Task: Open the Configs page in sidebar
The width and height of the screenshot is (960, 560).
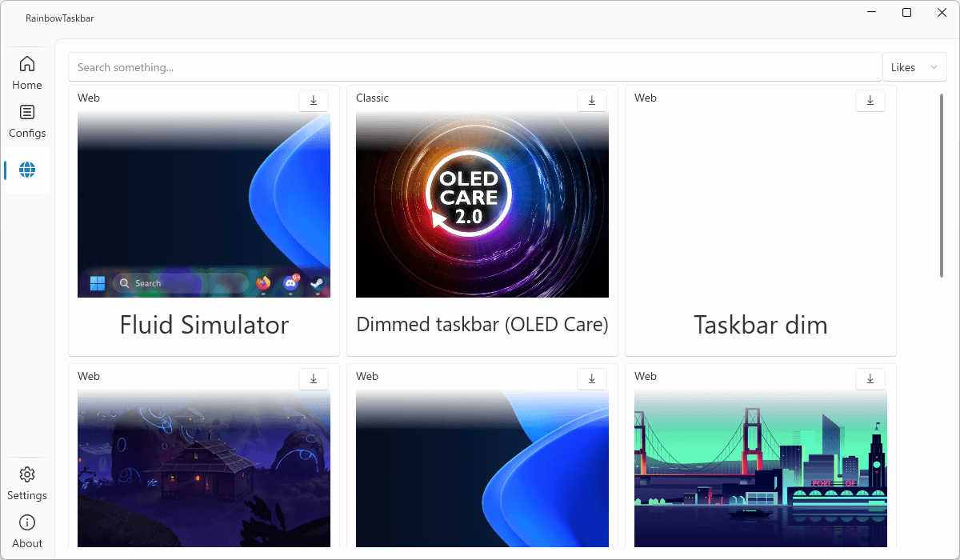Action: coord(27,122)
